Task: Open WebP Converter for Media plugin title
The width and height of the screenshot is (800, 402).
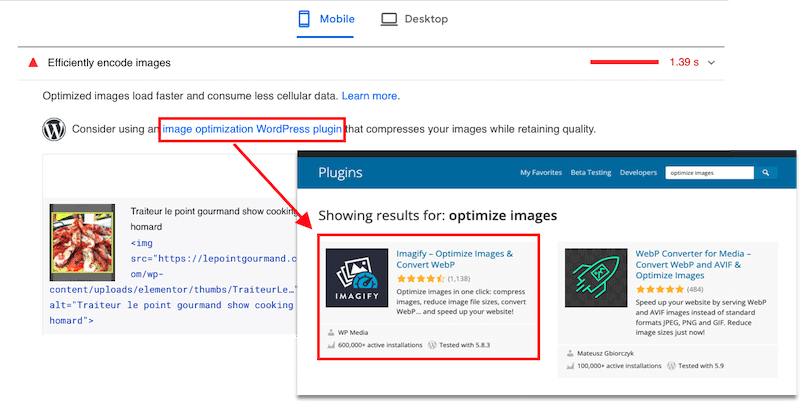Action: point(693,264)
